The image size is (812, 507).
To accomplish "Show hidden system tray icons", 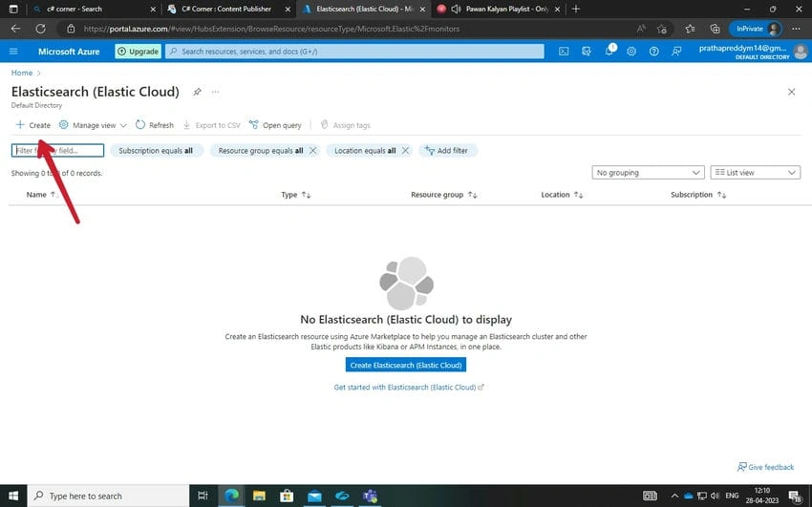I will click(674, 496).
